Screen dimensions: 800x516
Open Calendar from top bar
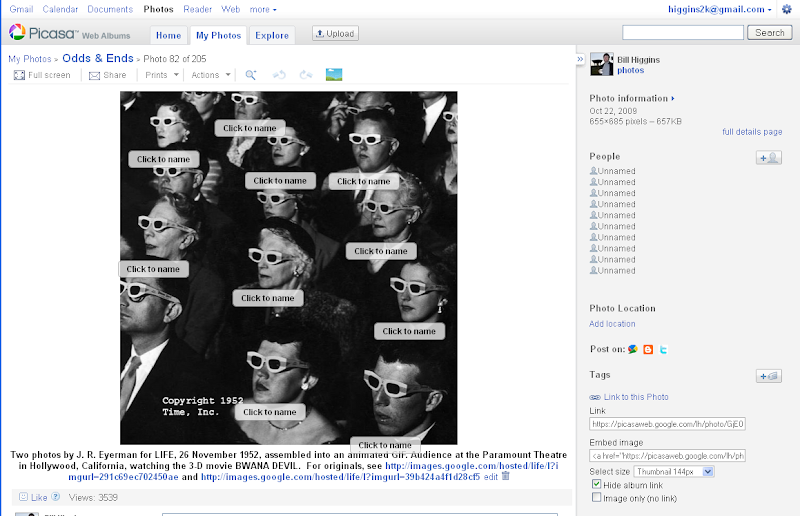[60, 9]
